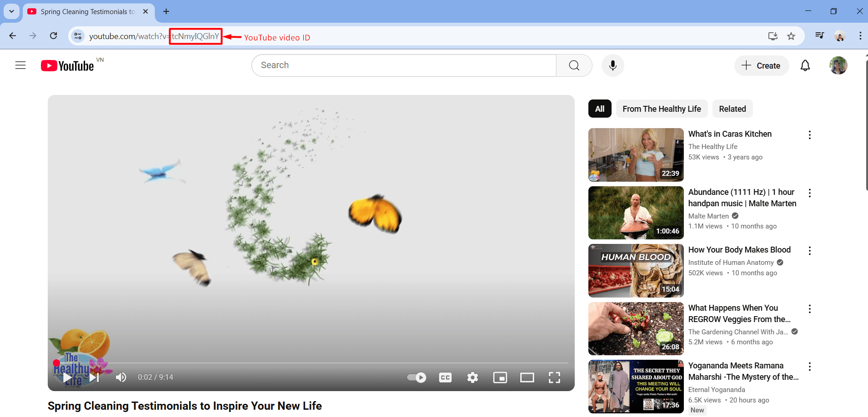Visit The Gardening Channel With James link

point(738,332)
